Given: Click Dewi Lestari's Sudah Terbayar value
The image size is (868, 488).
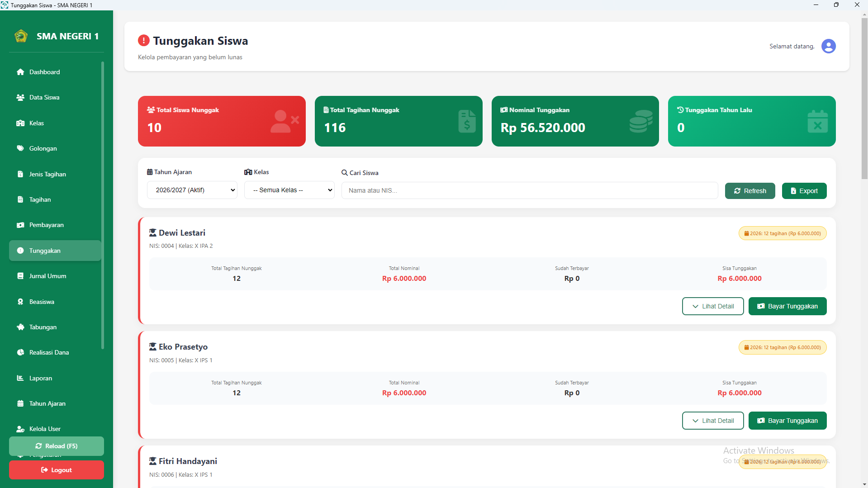Looking at the screenshot, I should coord(572,279).
